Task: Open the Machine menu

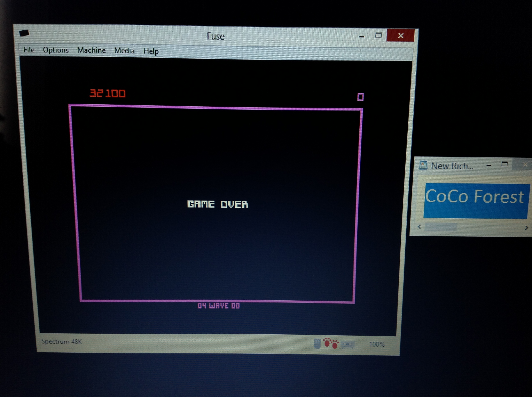Action: (x=91, y=50)
